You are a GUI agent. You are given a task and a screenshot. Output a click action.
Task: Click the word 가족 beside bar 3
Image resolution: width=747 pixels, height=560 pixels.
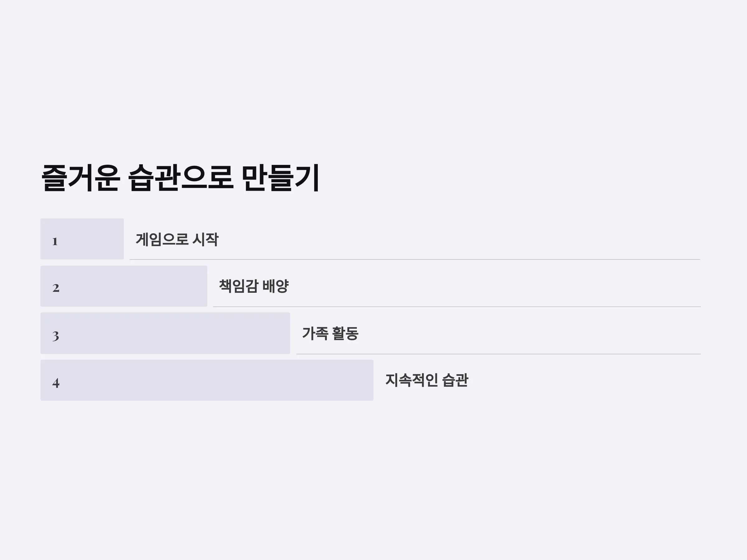click(x=315, y=333)
